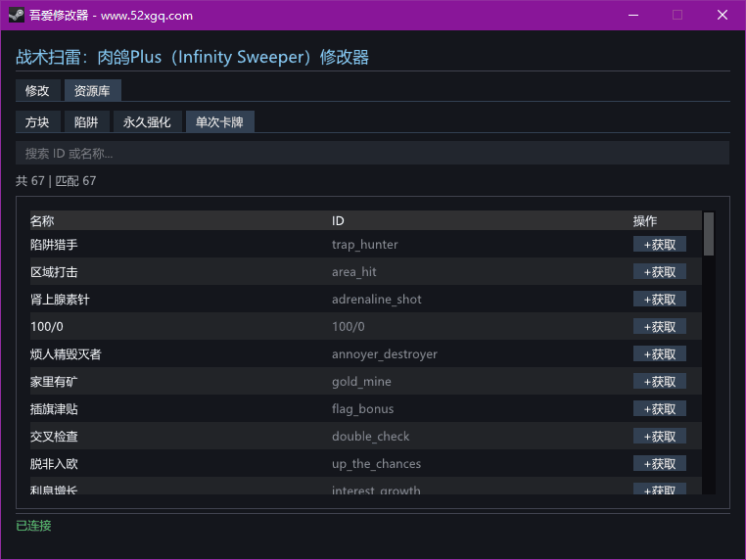Focus the 搜索 ID 或名称 search field
Screen dimensions: 746x560
(372, 153)
